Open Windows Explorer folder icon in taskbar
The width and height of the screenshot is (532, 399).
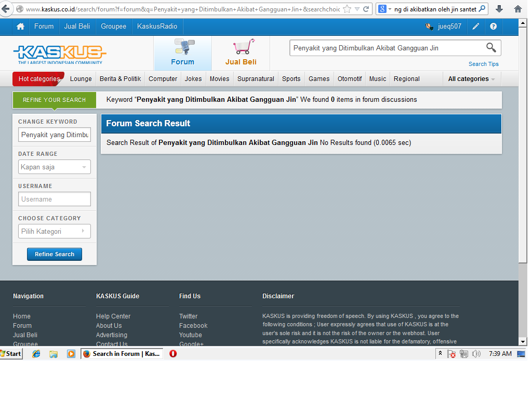pyautogui.click(x=54, y=354)
